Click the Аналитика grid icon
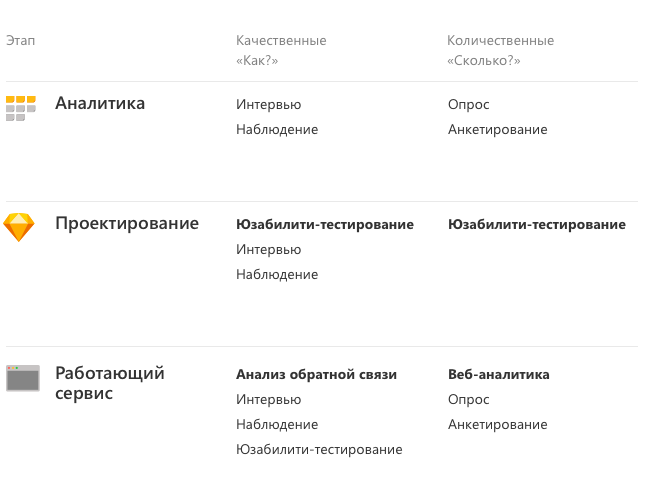The image size is (667, 490). tap(21, 108)
